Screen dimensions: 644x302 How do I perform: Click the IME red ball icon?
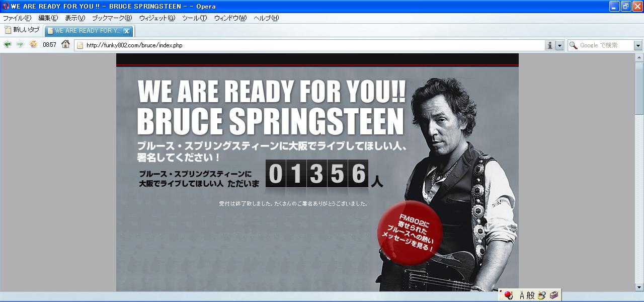tap(508, 295)
